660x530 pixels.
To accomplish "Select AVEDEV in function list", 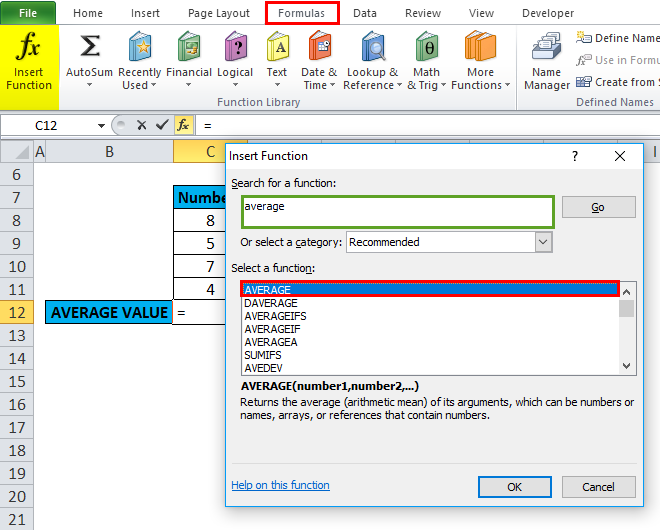I will click(x=430, y=368).
